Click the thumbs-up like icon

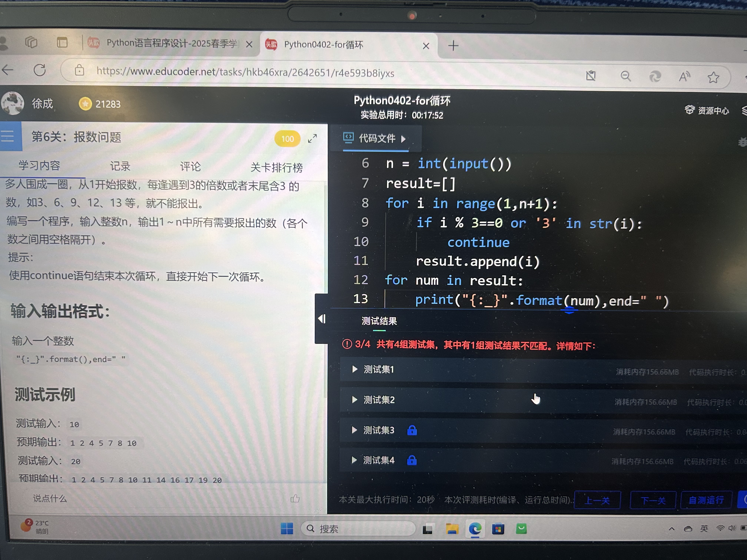[x=295, y=498]
